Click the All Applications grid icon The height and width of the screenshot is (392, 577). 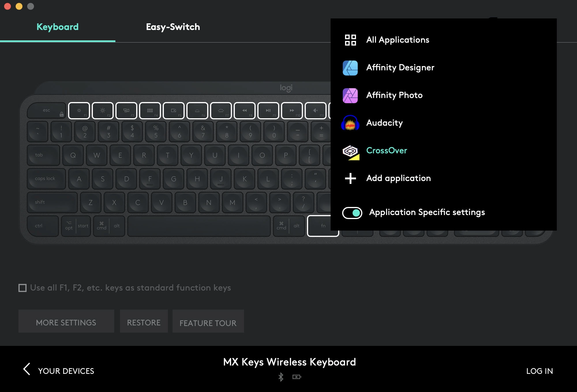coord(350,40)
